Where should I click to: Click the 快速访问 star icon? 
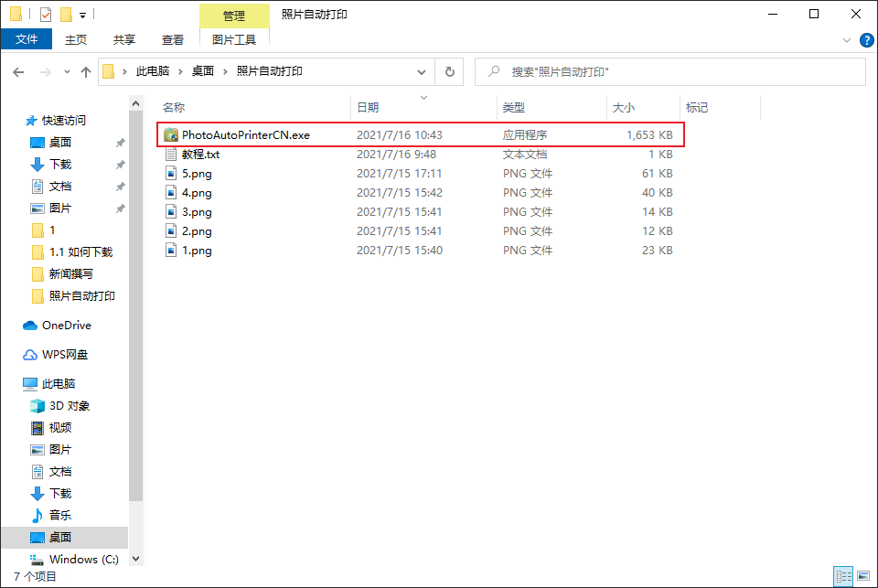pos(31,121)
